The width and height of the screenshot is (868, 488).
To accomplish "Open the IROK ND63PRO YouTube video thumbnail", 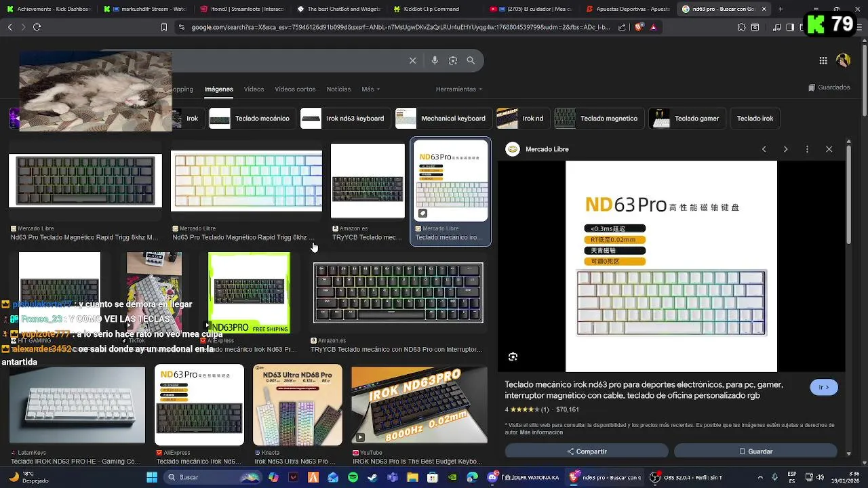I will [419, 405].
